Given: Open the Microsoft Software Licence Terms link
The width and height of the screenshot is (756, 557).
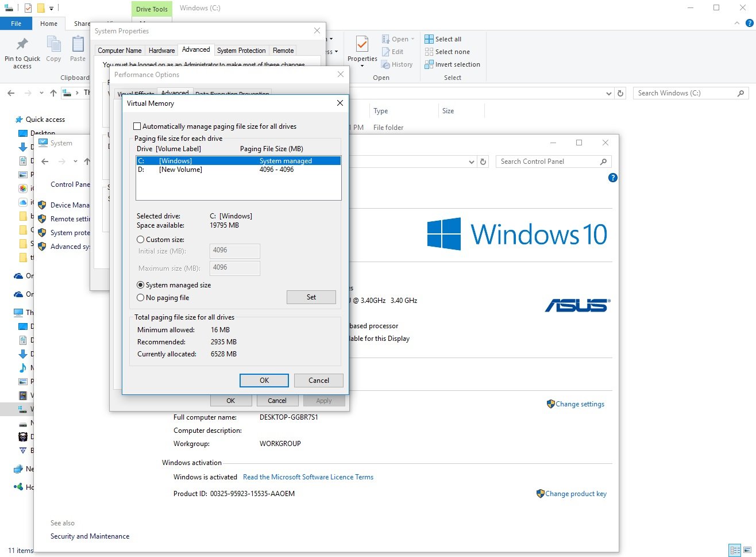Looking at the screenshot, I should [308, 477].
